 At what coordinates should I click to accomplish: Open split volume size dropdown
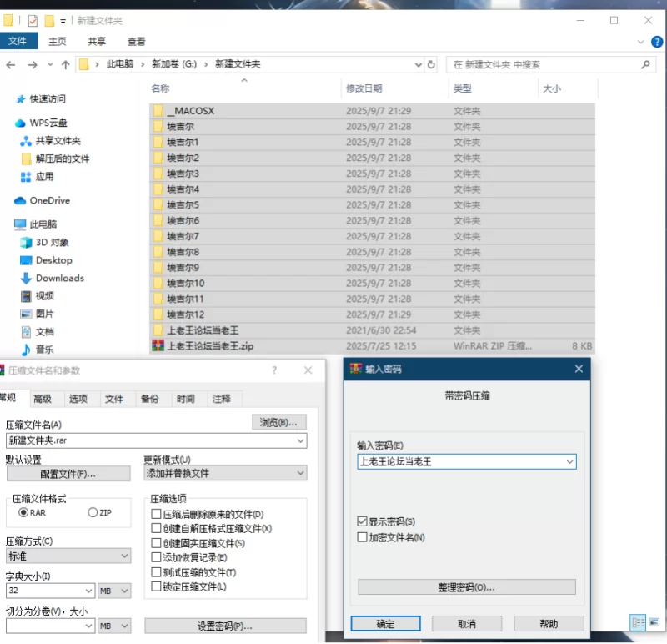click(88, 626)
